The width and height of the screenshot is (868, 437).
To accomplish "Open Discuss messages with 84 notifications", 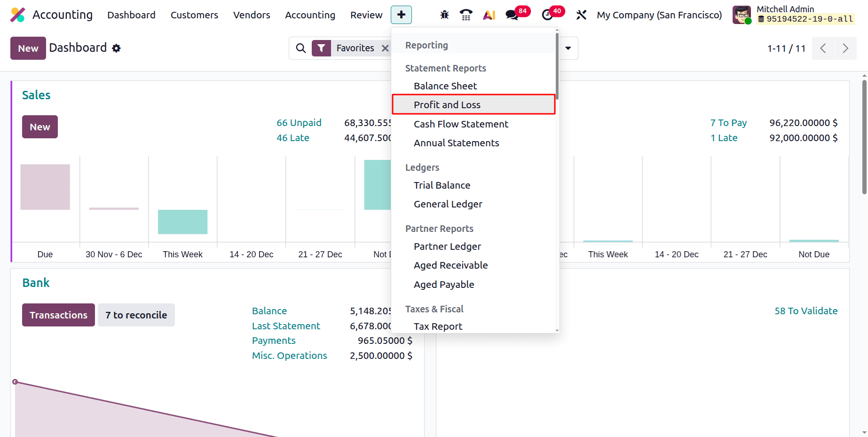I will click(x=512, y=15).
